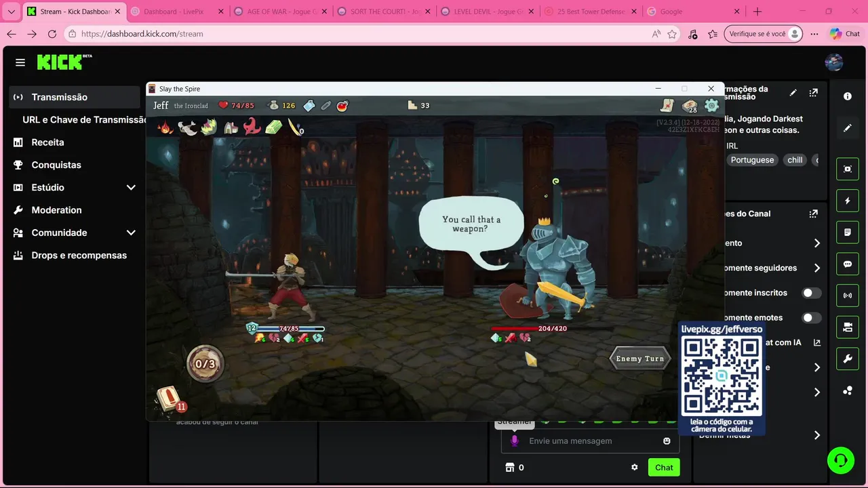The height and width of the screenshot is (488, 868).
Task: Click the green Chat send button
Action: pos(664,468)
